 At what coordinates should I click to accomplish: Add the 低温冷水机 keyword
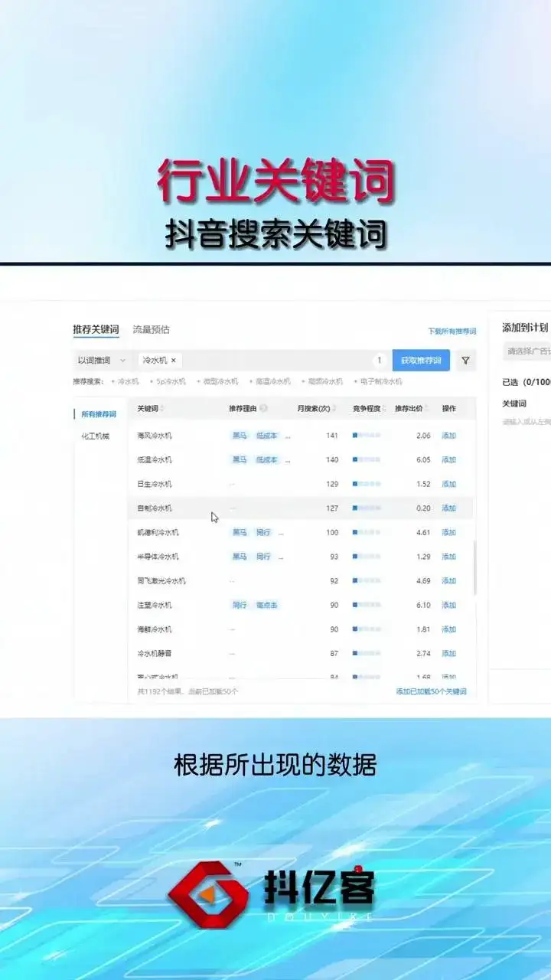pos(448,460)
